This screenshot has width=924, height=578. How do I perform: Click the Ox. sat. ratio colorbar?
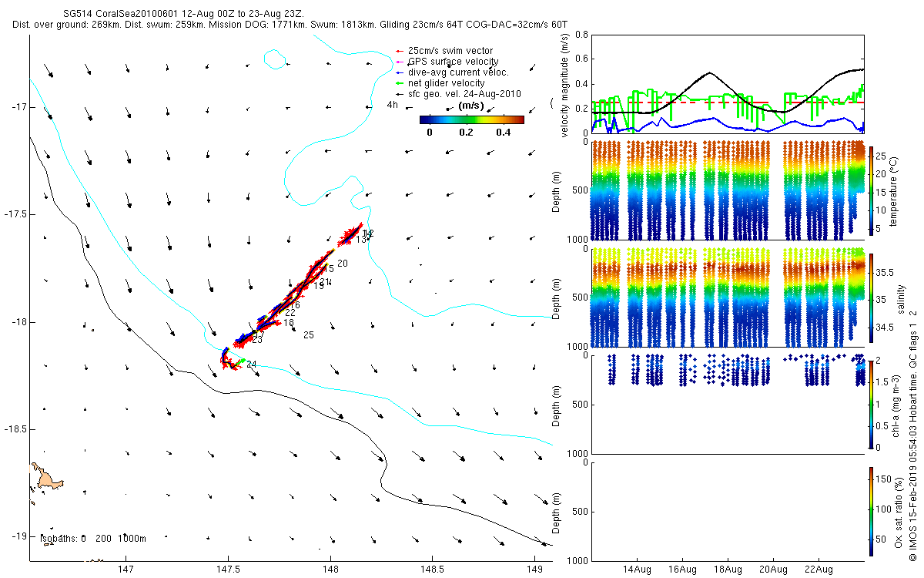(872, 509)
